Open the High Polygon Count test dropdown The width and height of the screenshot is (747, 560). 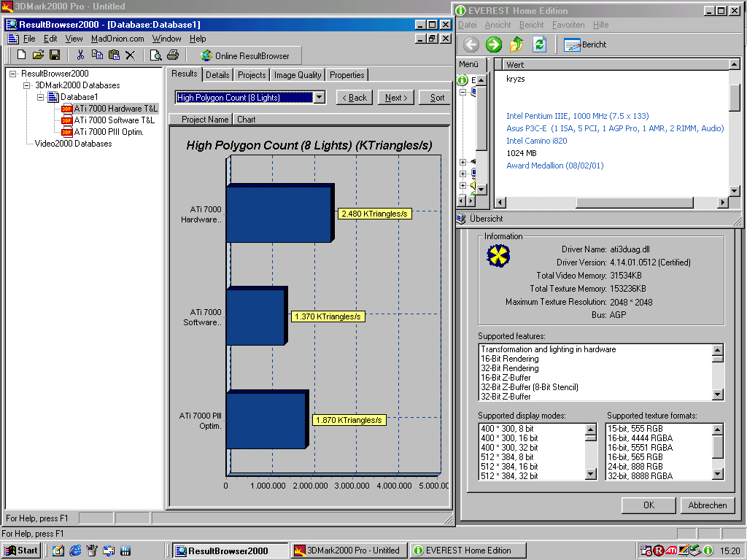320,98
